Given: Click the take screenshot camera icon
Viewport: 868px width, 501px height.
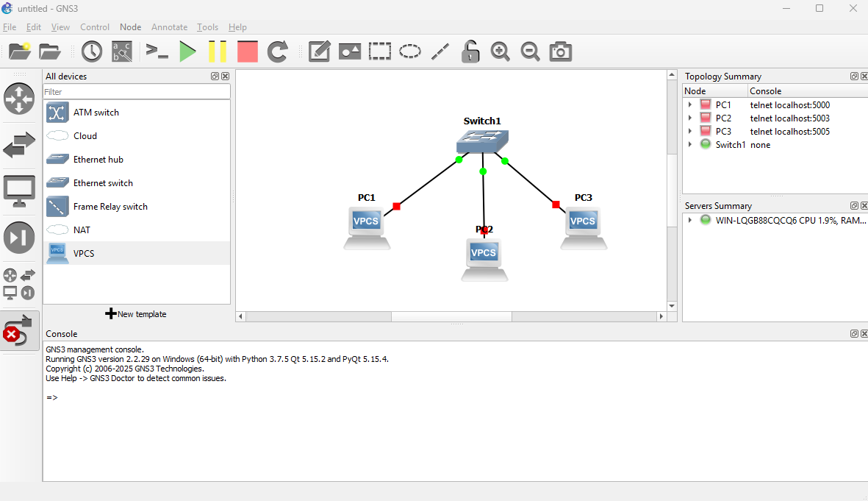Looking at the screenshot, I should [x=561, y=51].
